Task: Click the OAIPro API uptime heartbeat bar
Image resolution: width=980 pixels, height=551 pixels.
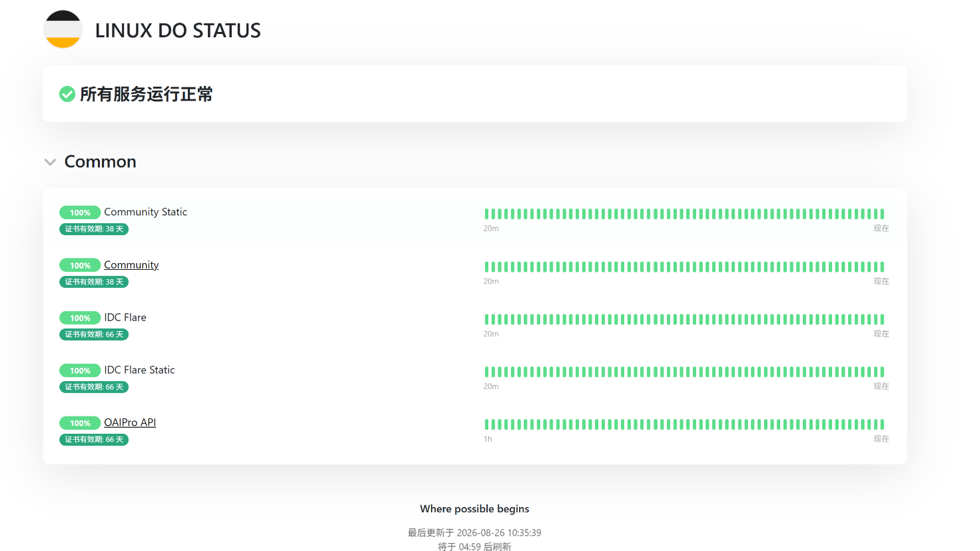Action: (684, 424)
